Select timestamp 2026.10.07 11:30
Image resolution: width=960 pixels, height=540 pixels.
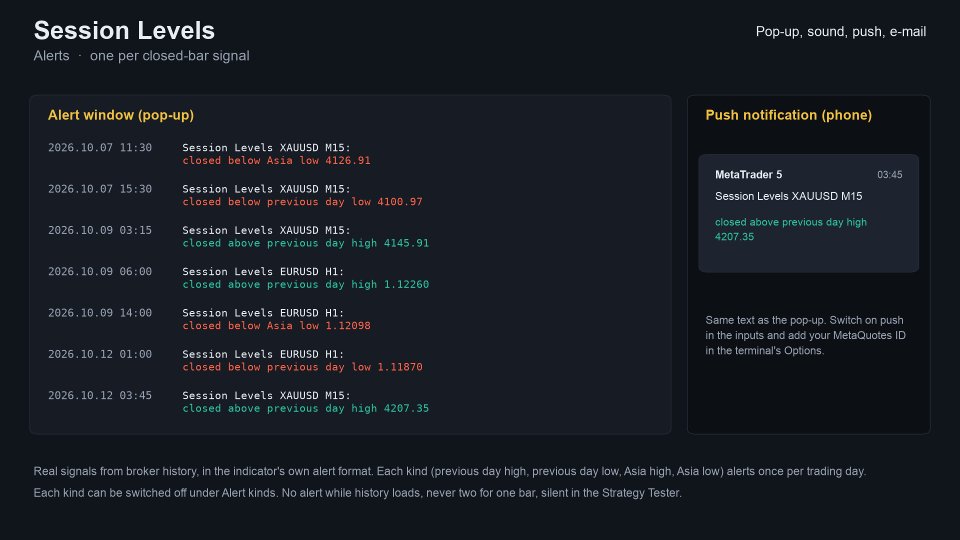click(x=100, y=148)
